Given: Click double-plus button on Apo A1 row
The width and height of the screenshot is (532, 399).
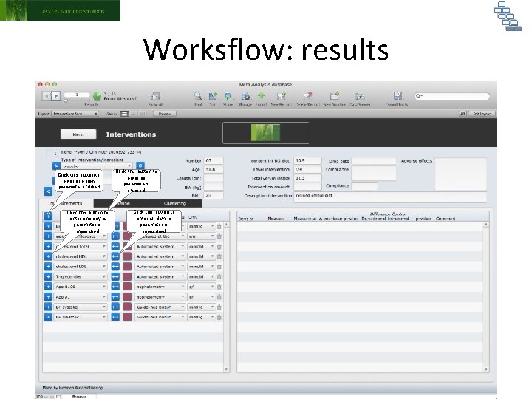Looking at the screenshot, I should click(115, 297).
